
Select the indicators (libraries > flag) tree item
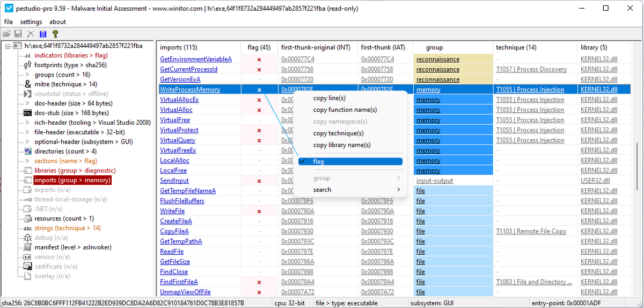(x=71, y=55)
